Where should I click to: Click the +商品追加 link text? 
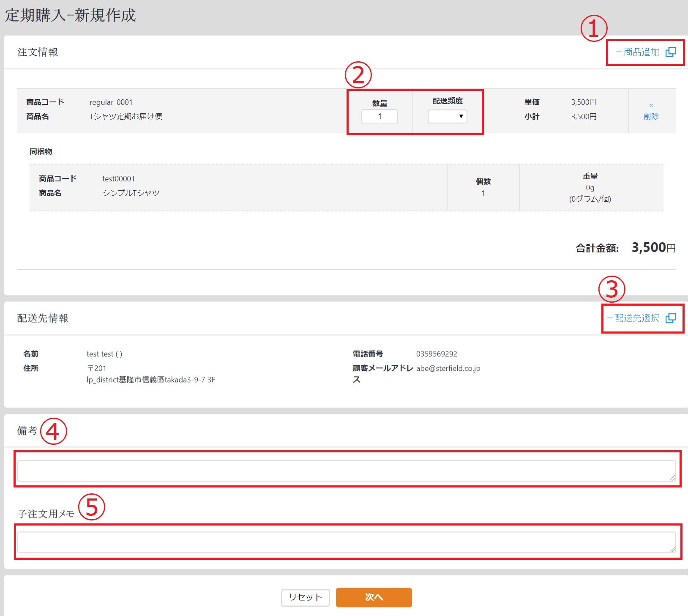637,52
